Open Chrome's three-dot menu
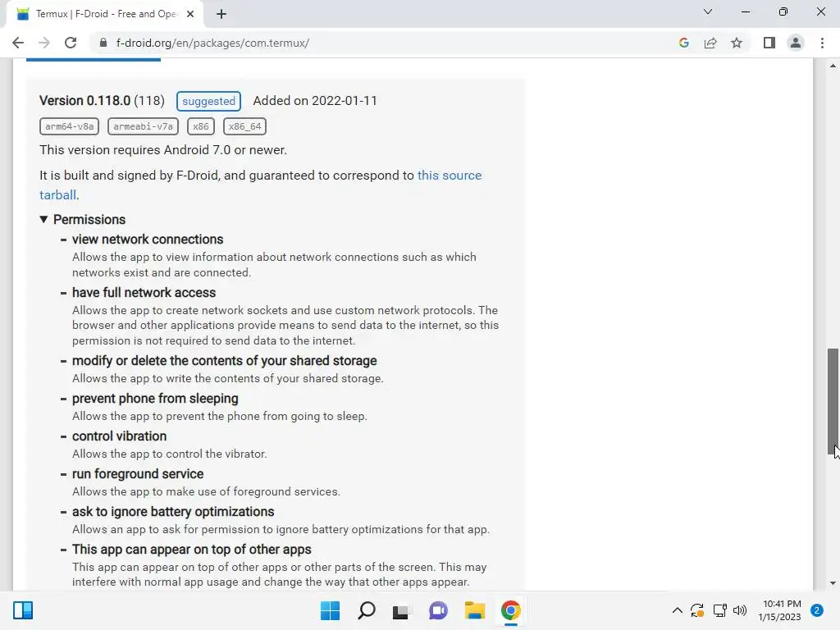The height and width of the screenshot is (630, 840). click(x=822, y=43)
